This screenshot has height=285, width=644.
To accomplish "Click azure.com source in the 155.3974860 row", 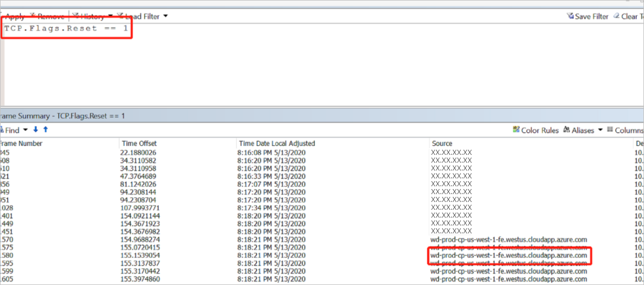I will pyautogui.click(x=509, y=279).
